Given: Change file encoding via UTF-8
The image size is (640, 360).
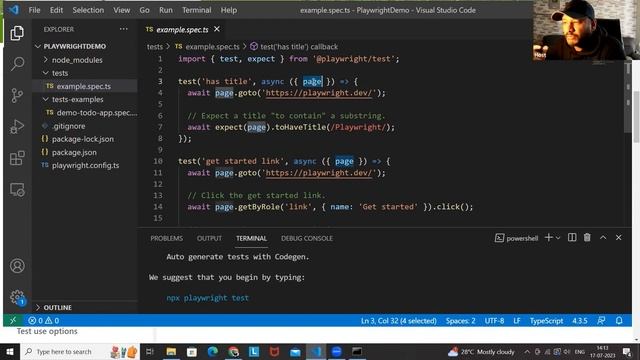Looking at the screenshot, I should tap(494, 321).
